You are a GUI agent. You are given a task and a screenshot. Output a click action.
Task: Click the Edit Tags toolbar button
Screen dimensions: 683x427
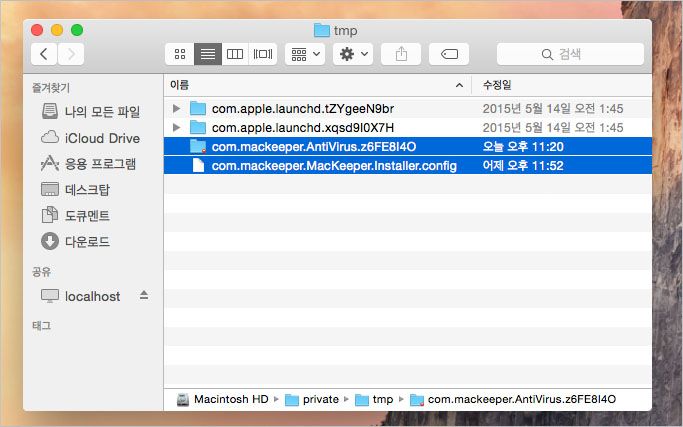point(449,54)
